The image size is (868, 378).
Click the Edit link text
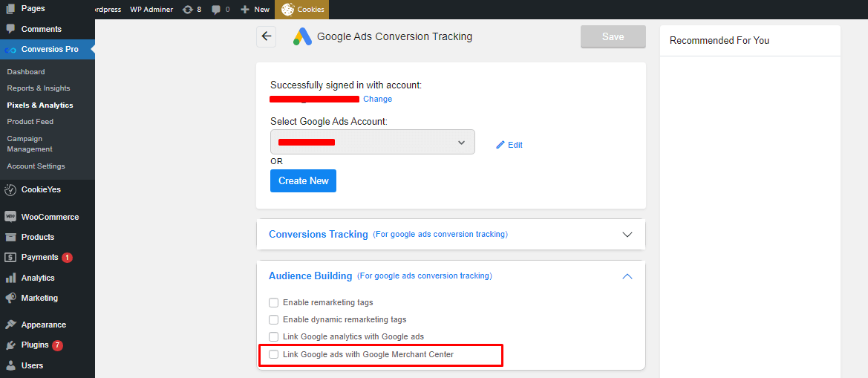click(515, 145)
